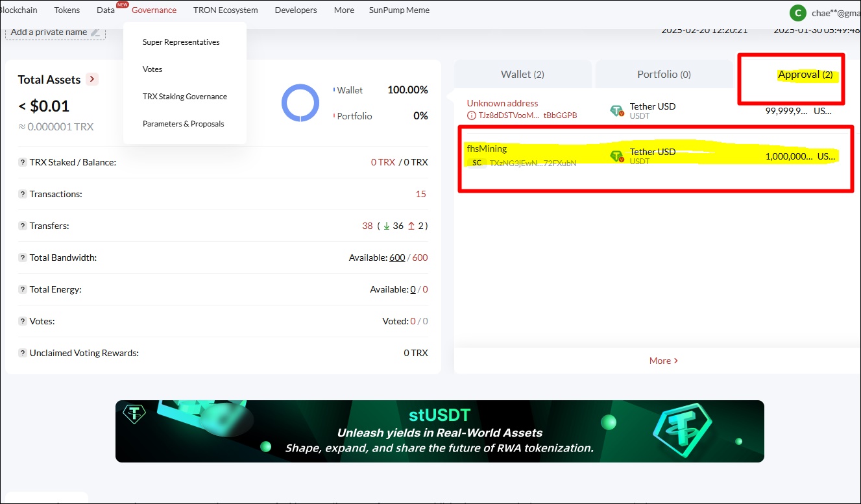Open SunPump Meme page
This screenshot has width=861, height=504.
click(399, 10)
